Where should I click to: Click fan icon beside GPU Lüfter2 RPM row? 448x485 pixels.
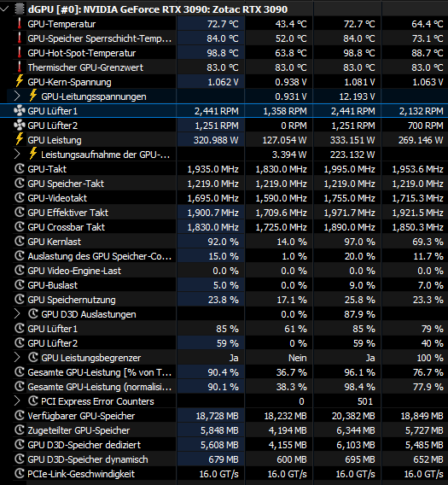point(20,126)
